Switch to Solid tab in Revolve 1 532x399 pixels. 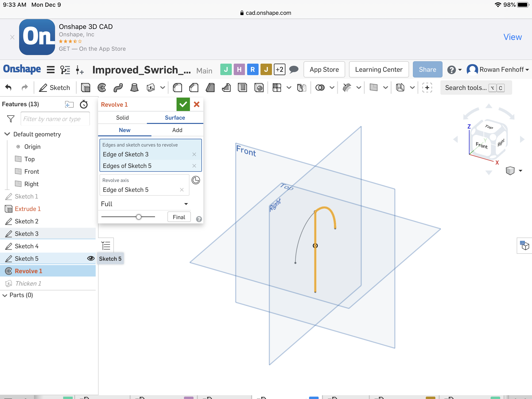(123, 118)
